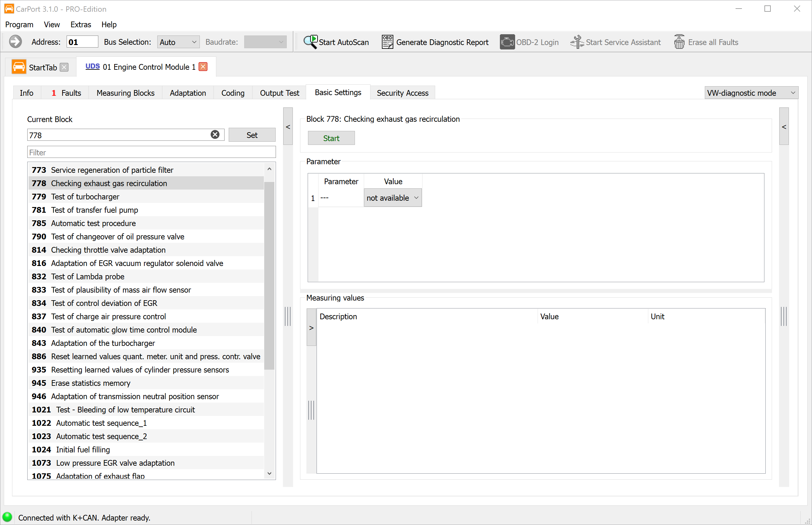
Task: Click the green Start button
Action: tap(331, 138)
